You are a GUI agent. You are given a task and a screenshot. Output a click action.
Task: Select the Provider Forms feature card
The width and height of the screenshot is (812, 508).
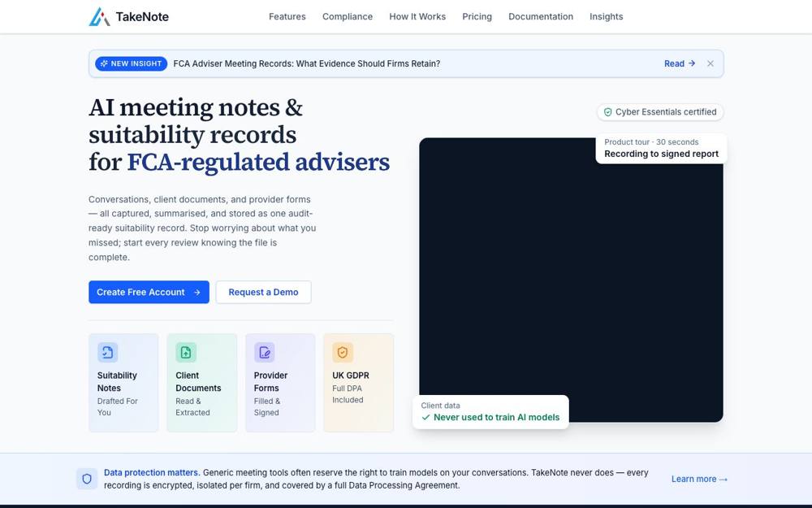(x=280, y=383)
